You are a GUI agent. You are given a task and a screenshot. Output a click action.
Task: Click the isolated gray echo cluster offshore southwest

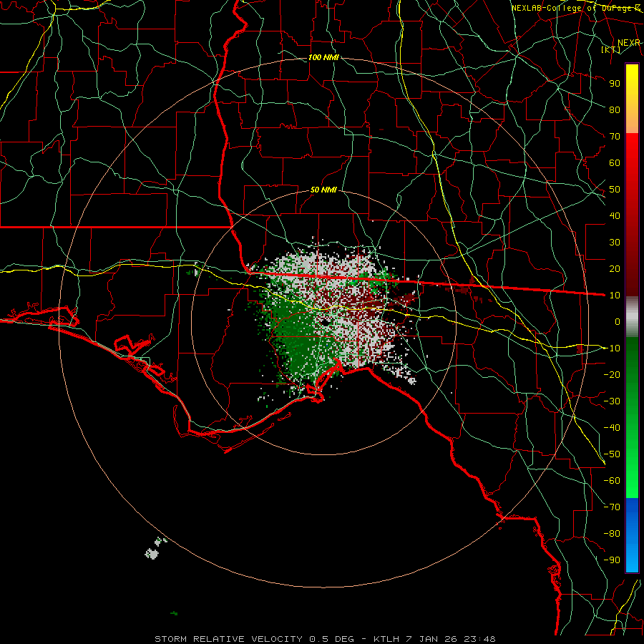(x=152, y=554)
